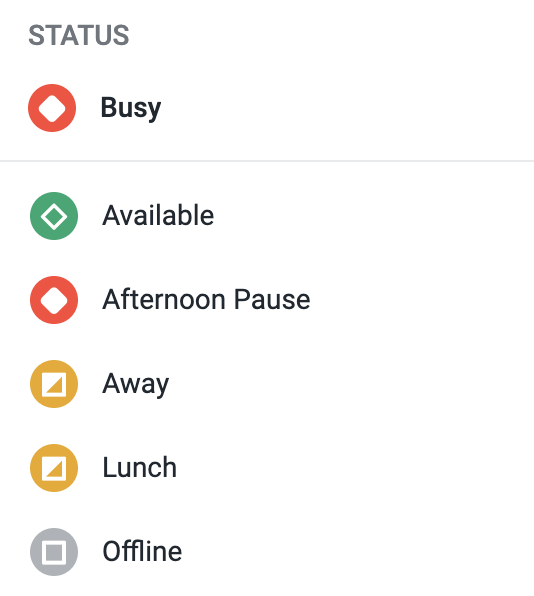Click the Available text label
This screenshot has height=596, width=534.
pos(158,216)
